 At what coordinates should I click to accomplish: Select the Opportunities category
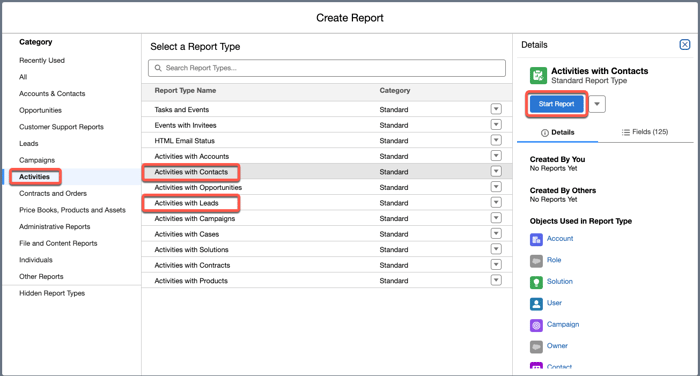click(x=41, y=110)
